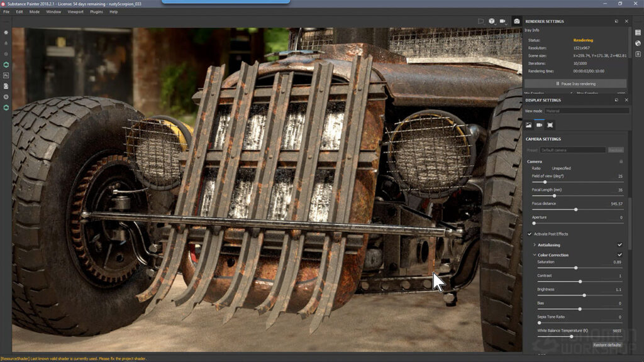
Task: Click the dimmed triangle icon in left toolbar
Action: (x=6, y=43)
